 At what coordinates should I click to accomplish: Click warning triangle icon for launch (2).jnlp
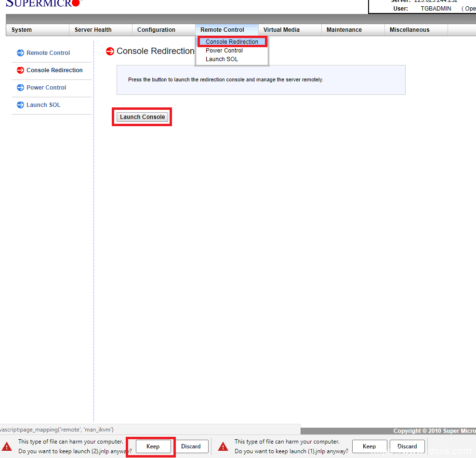(7, 446)
